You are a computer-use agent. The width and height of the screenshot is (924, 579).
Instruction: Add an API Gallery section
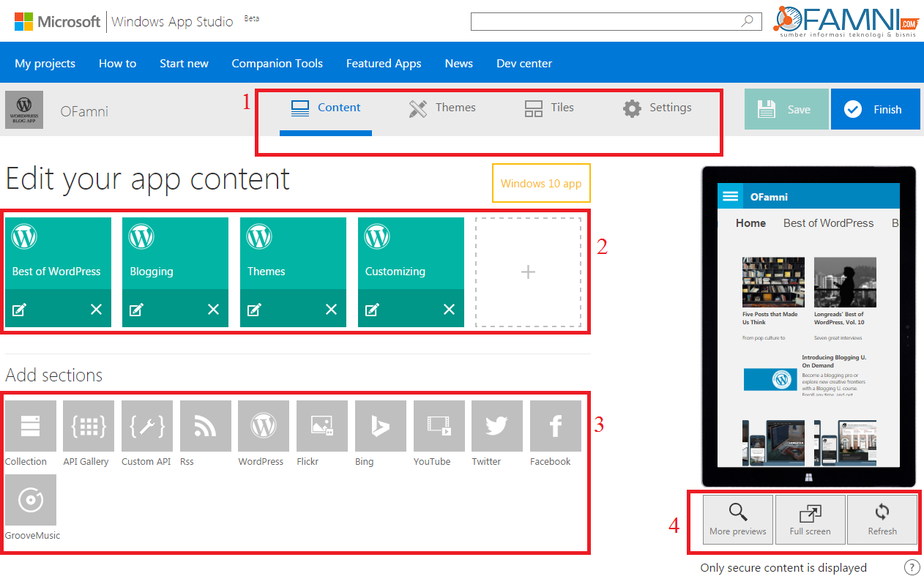pyautogui.click(x=89, y=426)
